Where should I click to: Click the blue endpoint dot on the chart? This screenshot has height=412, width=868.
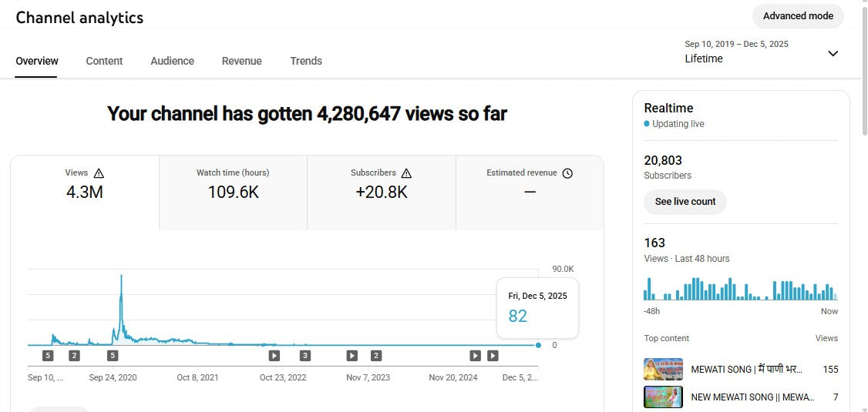point(538,345)
